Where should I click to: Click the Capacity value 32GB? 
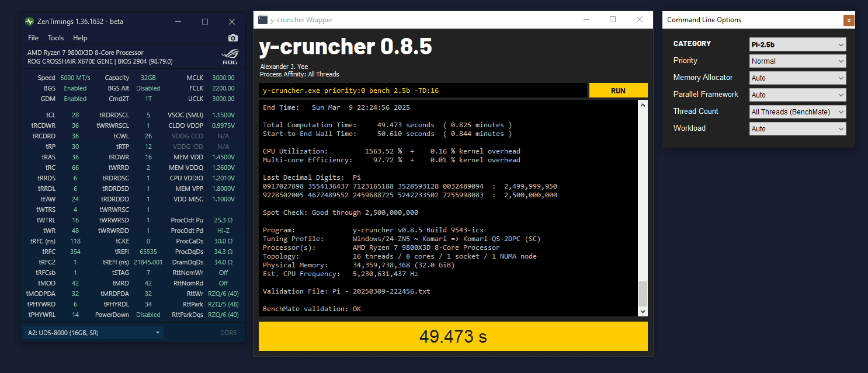point(148,78)
